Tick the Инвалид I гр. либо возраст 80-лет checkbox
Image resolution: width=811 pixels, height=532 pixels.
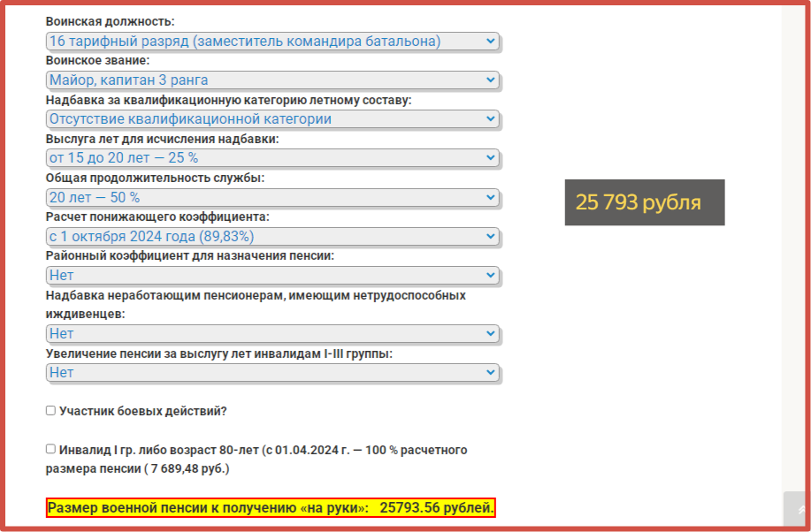tap(50, 449)
